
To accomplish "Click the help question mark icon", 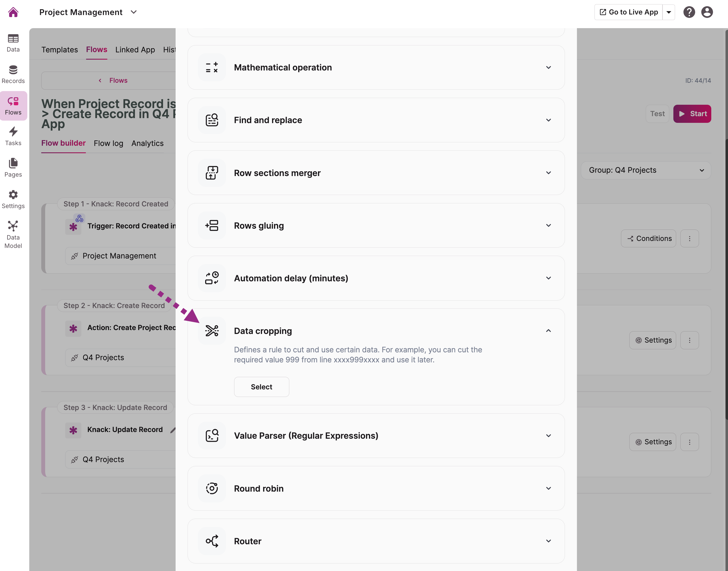I will [x=689, y=12].
